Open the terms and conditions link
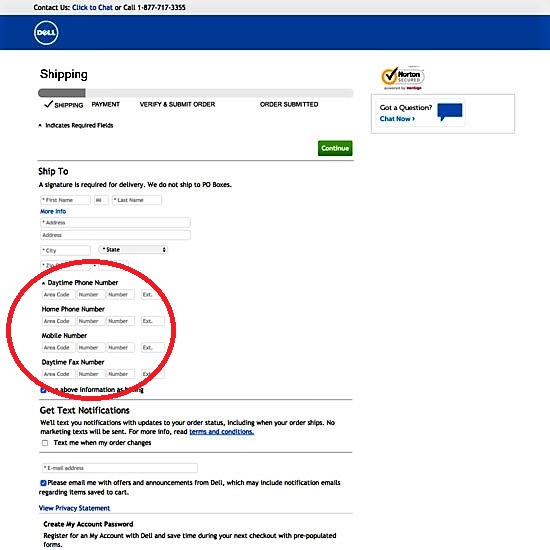Viewport: 550px width, 550px height. click(222, 432)
